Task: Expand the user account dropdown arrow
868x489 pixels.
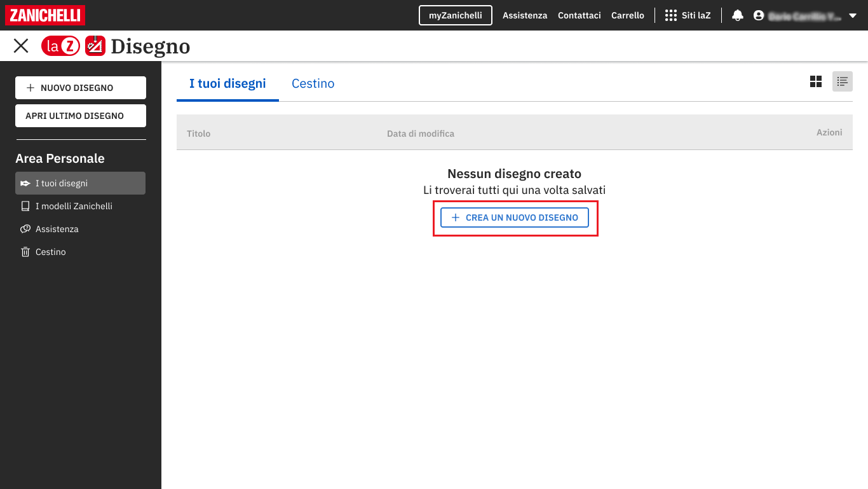Action: coord(853,16)
